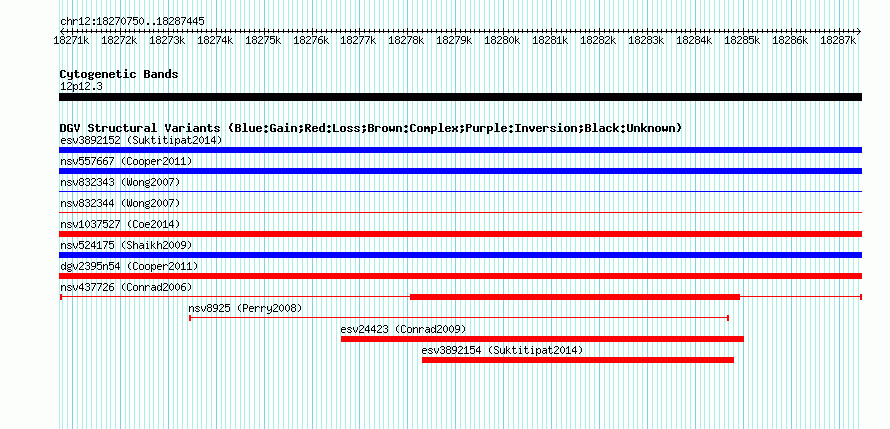This screenshot has width=890, height=429.
Task: Click the 18276k ruler tick label
Action: tap(311, 41)
